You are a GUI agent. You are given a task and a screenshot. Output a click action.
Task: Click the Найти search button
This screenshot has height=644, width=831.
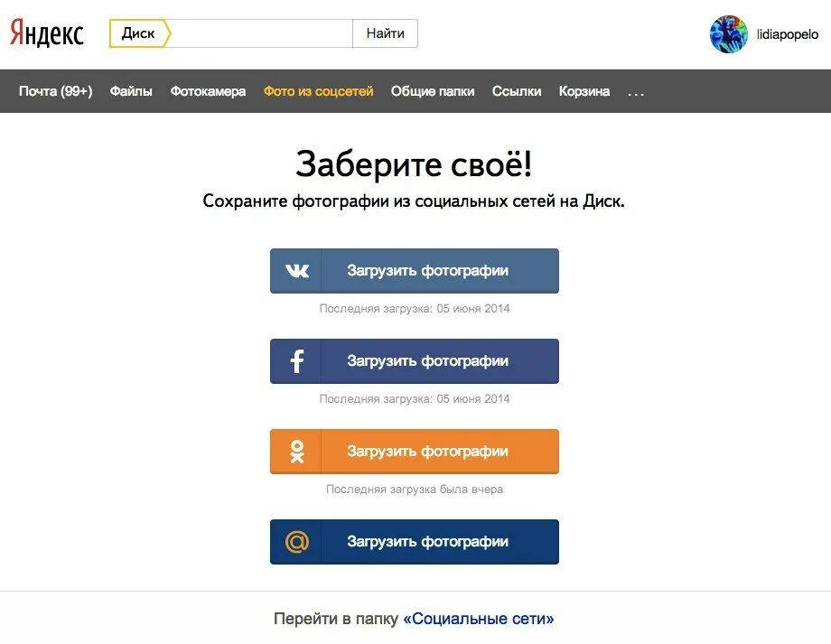click(386, 33)
